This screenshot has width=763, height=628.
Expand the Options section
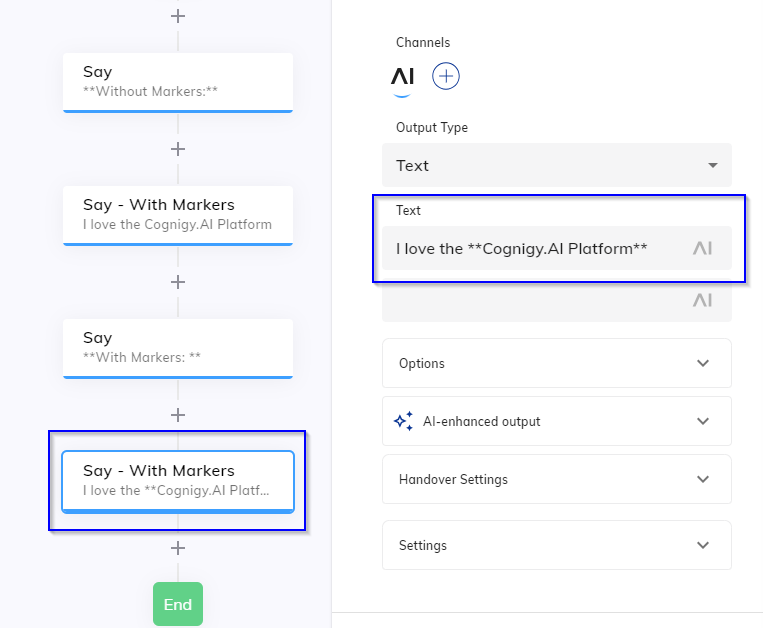[x=557, y=363]
